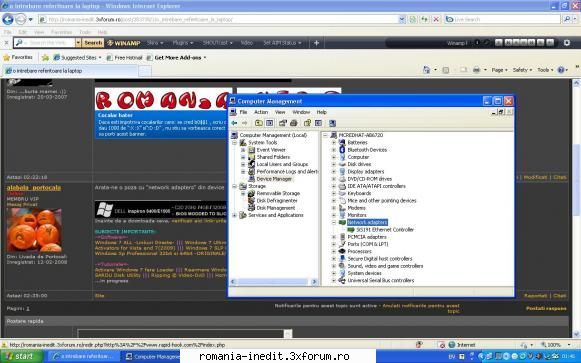The height and width of the screenshot is (363, 581).
Task: Select Local Users and Groups tree item
Action: (282, 164)
